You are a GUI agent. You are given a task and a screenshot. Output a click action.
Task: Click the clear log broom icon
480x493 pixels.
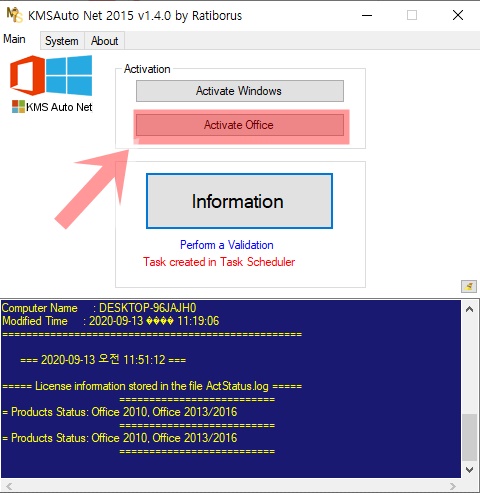(x=469, y=286)
